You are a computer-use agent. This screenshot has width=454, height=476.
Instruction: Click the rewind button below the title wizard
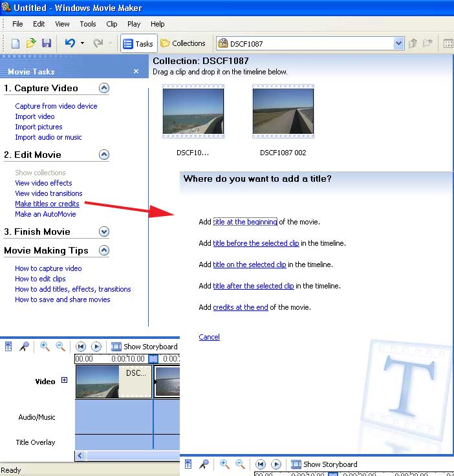click(x=261, y=464)
